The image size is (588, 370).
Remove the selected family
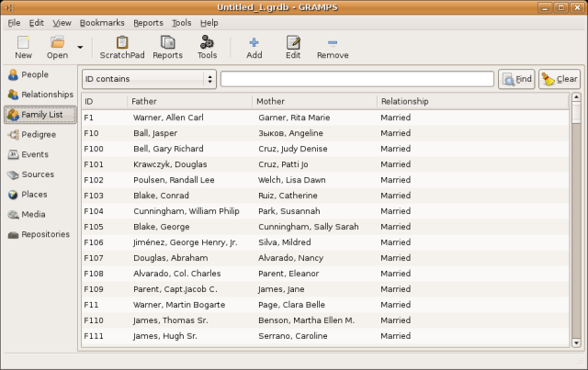[x=333, y=47]
